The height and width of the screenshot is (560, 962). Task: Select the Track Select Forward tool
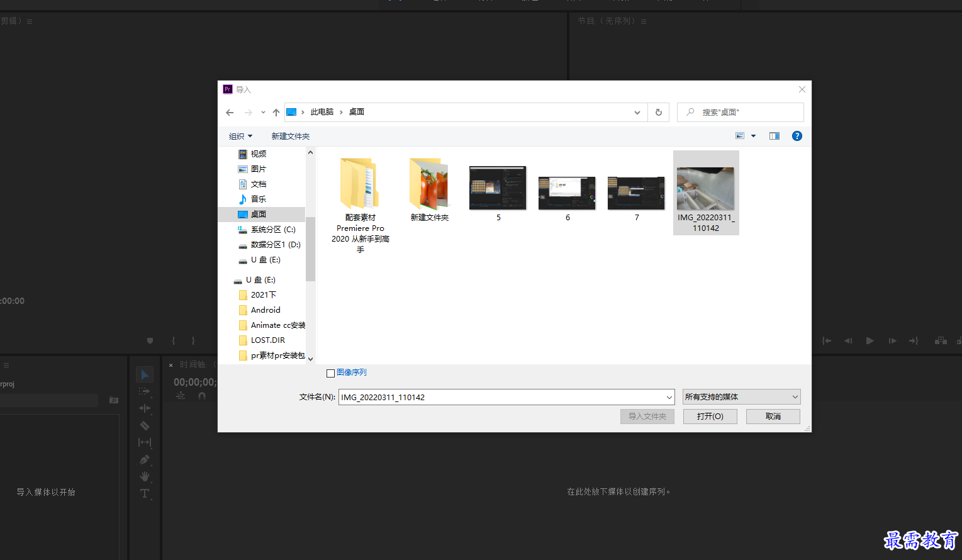pos(145,391)
